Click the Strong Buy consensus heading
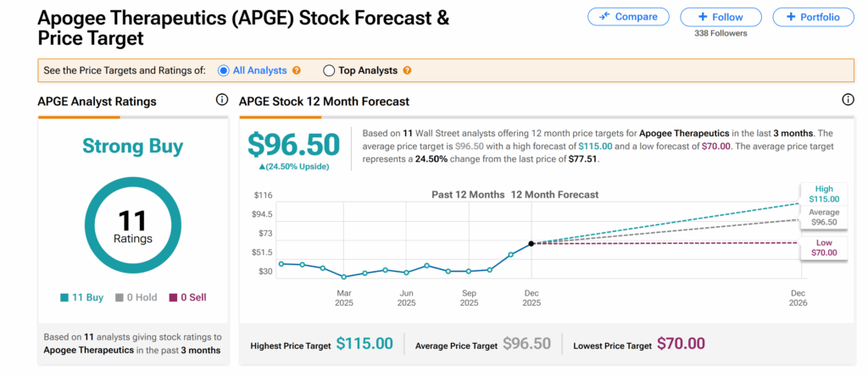Screen dimensions: 868x376 click(132, 147)
